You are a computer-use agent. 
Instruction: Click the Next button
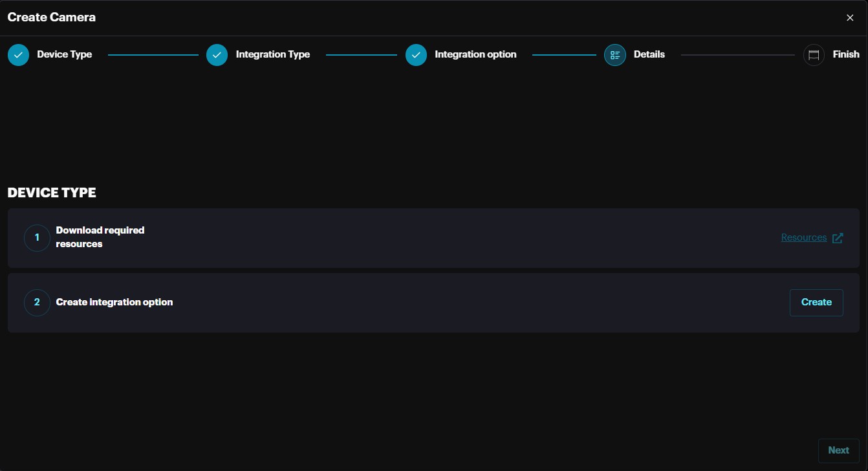(x=838, y=450)
